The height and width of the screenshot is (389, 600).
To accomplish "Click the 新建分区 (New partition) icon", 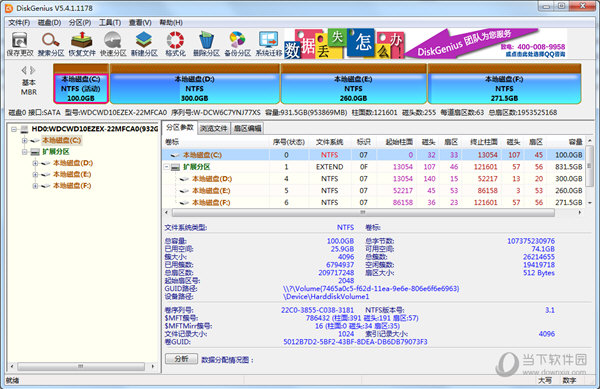I will coord(144,44).
